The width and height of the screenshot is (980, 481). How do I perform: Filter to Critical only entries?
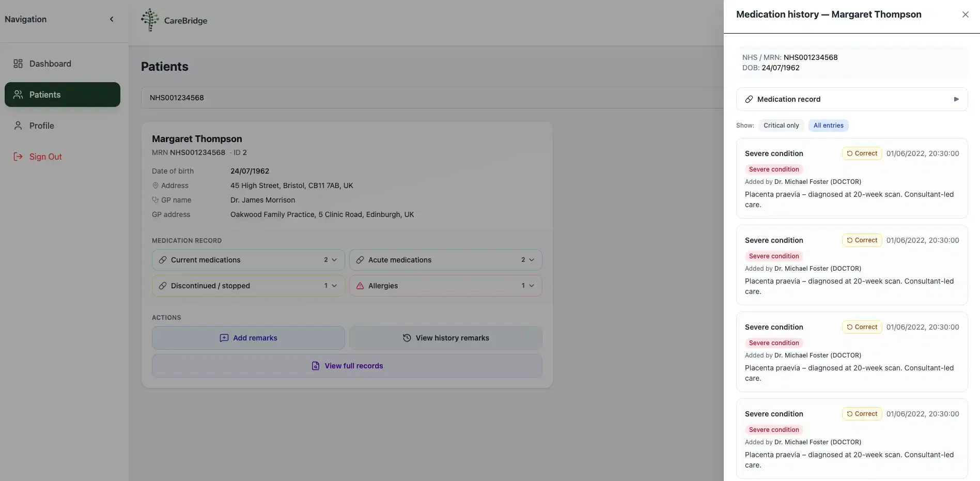(x=781, y=126)
